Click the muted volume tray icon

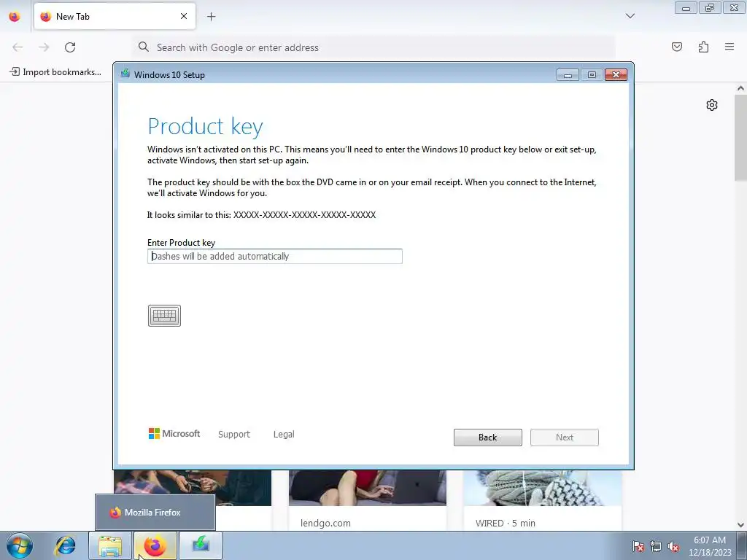673,546
